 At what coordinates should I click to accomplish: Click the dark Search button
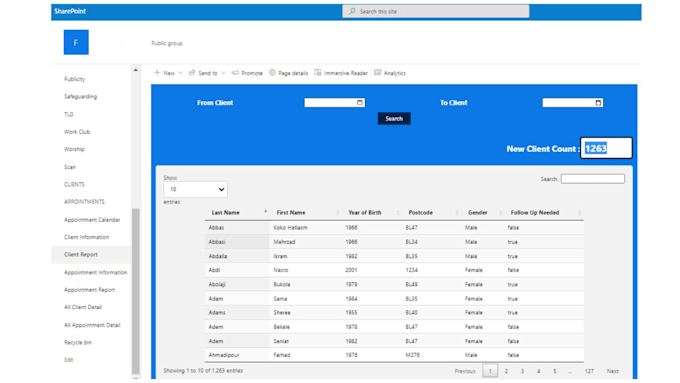(x=394, y=118)
